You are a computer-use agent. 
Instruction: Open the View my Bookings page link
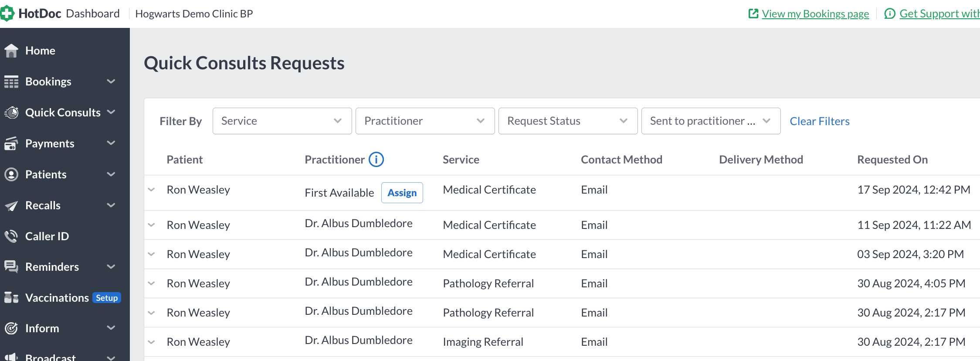[815, 14]
